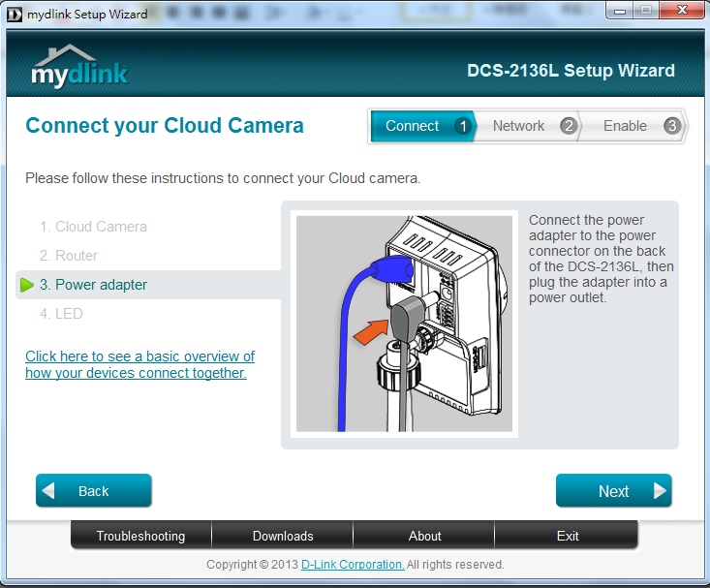
Task: Select step 1. Cloud Camera
Action: coord(93,227)
